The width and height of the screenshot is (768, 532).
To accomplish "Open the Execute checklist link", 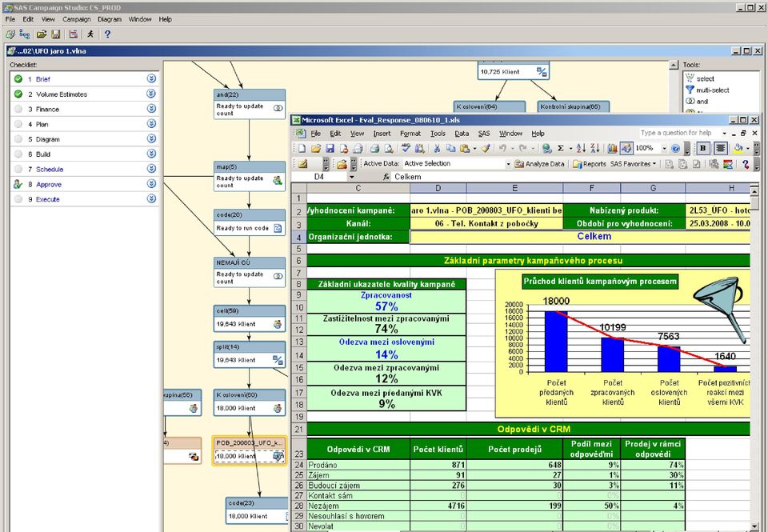I will (x=47, y=199).
